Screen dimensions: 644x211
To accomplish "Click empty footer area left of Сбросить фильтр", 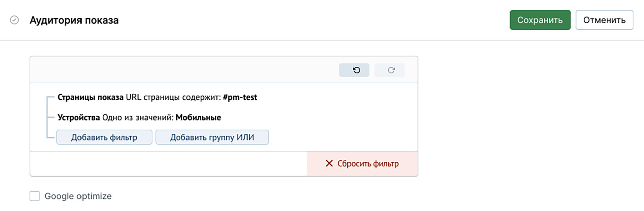I will (x=168, y=164).
